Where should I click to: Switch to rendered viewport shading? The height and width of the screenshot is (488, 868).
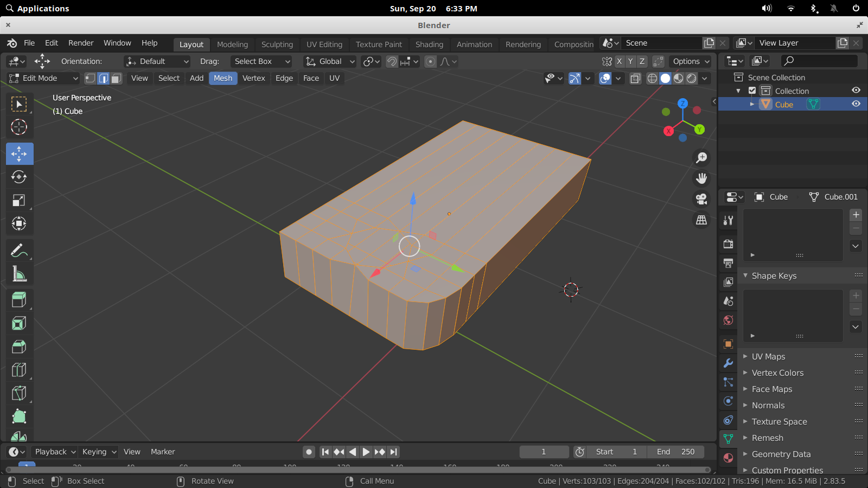[x=692, y=78]
